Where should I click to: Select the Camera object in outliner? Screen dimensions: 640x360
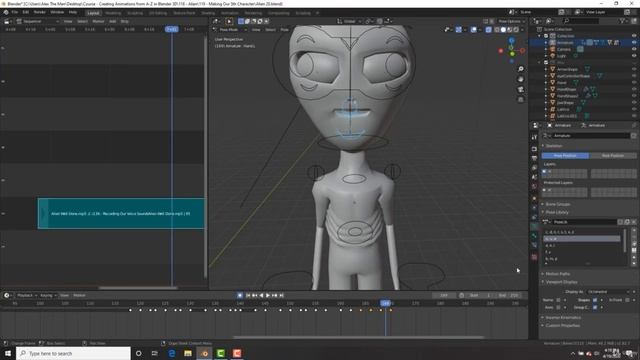[564, 49]
